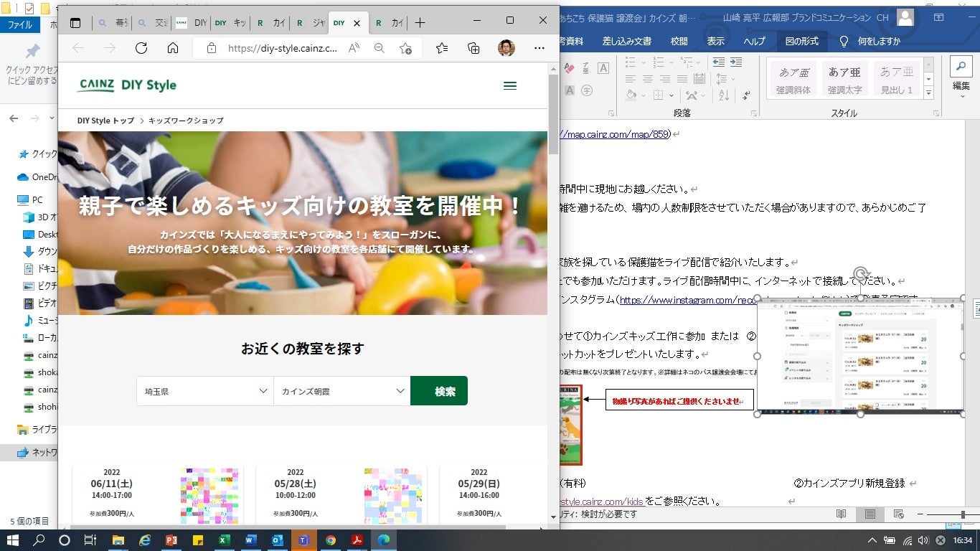Click the CAINZ DIY Style logo
980x551 pixels.
pos(127,85)
